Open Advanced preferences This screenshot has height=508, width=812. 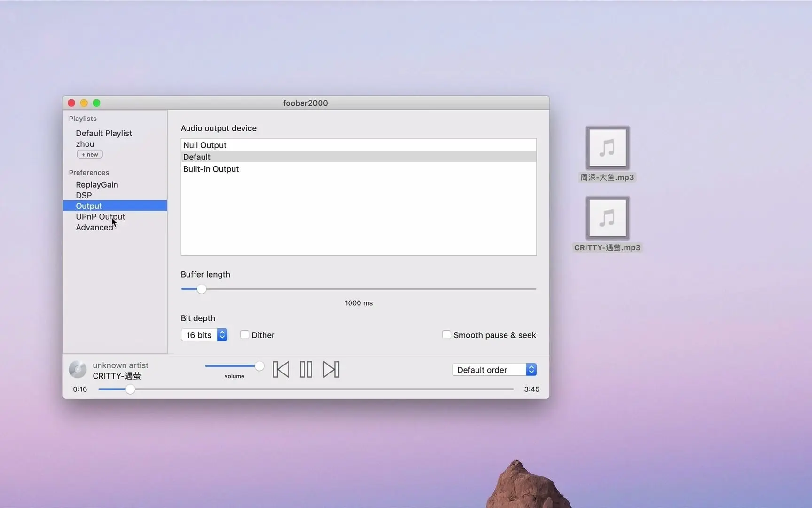click(x=94, y=227)
